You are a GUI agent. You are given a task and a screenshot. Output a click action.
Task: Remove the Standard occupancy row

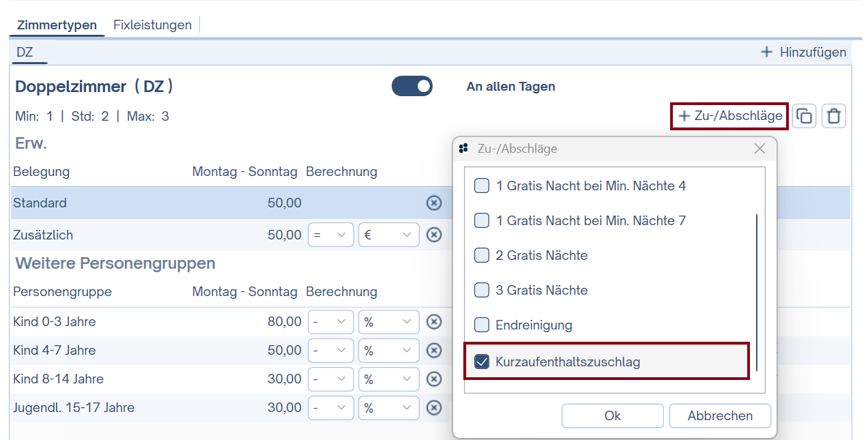click(x=434, y=203)
